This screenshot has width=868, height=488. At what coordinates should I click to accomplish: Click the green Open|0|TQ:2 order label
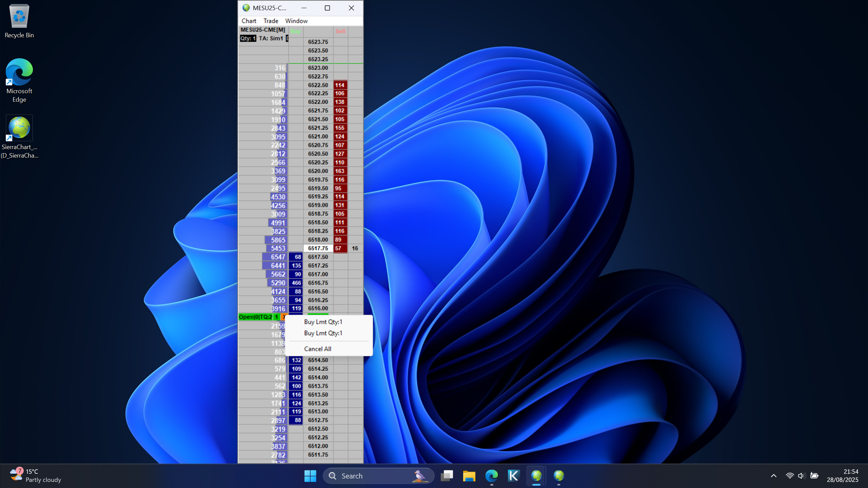255,317
